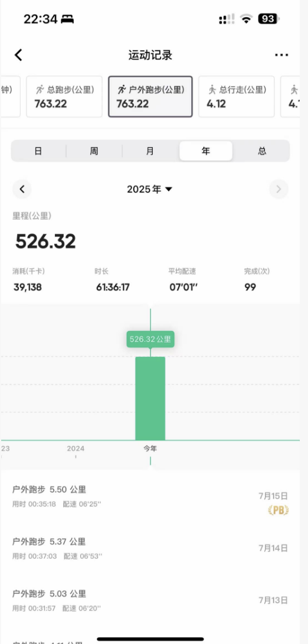308x644 pixels.
Task: Tap the gold PB badge on 7月15日
Action: coord(278,510)
